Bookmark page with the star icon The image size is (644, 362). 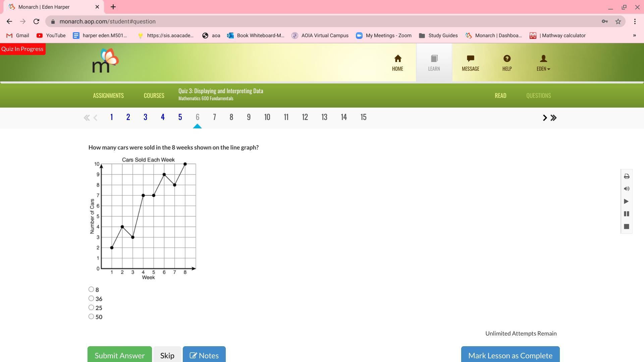pyautogui.click(x=618, y=21)
